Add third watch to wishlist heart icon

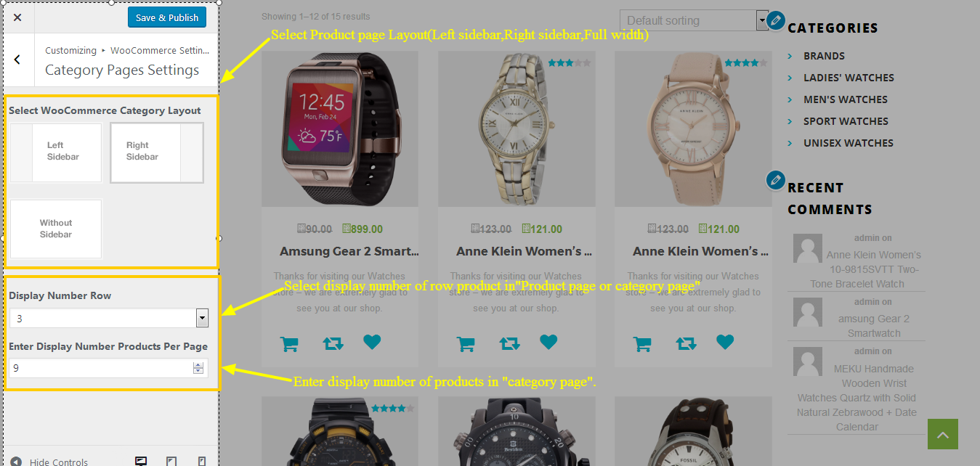click(x=725, y=341)
